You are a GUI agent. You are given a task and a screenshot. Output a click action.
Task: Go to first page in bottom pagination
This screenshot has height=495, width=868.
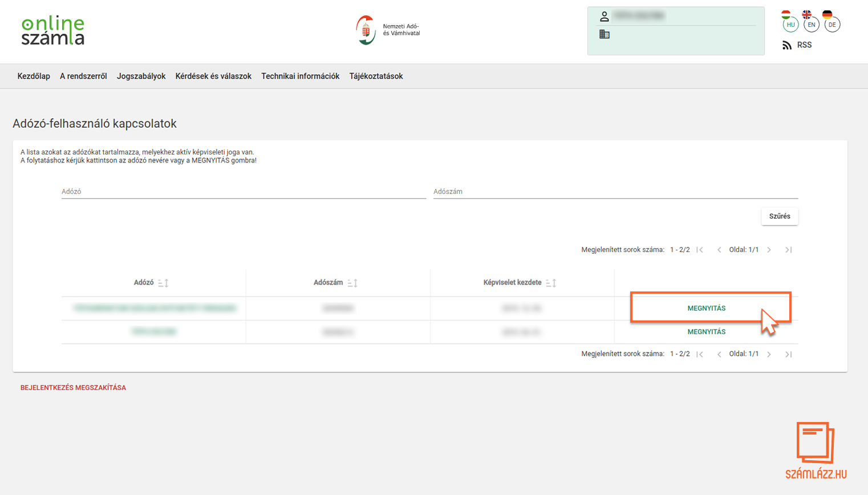pos(700,354)
